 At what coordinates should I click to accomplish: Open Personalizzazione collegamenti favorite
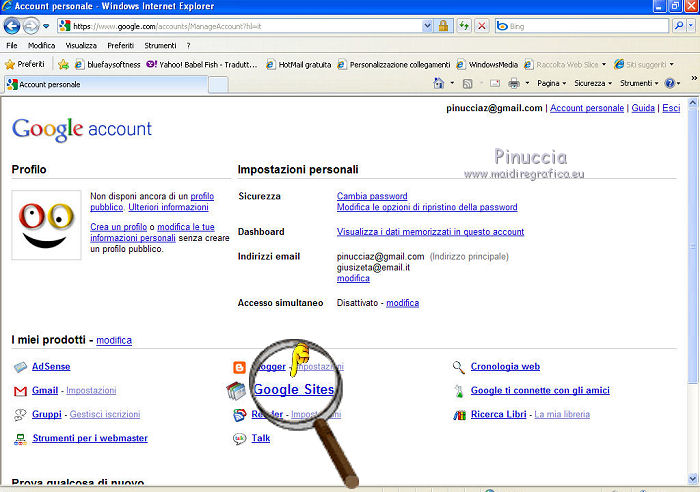(394, 65)
